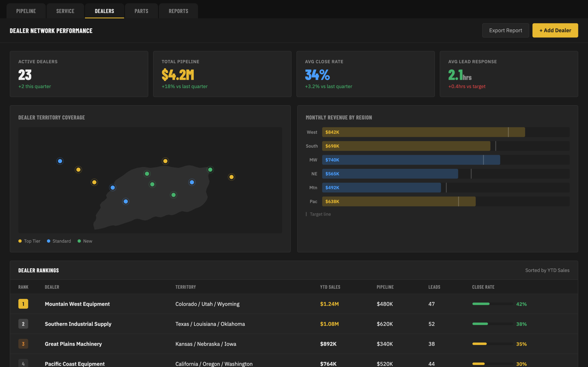This screenshot has width=588, height=367.
Task: Select rank 1 badge for Mountain West Equipment
Action: click(23, 304)
